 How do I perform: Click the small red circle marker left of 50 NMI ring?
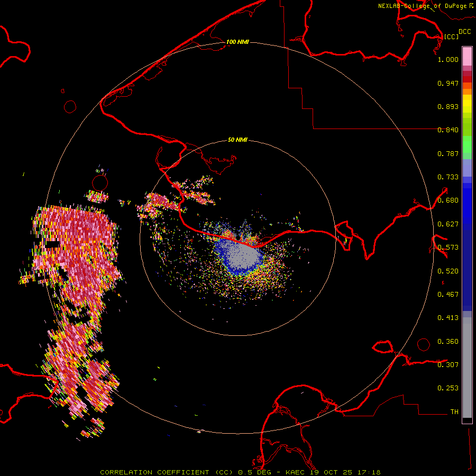[x=100, y=183]
